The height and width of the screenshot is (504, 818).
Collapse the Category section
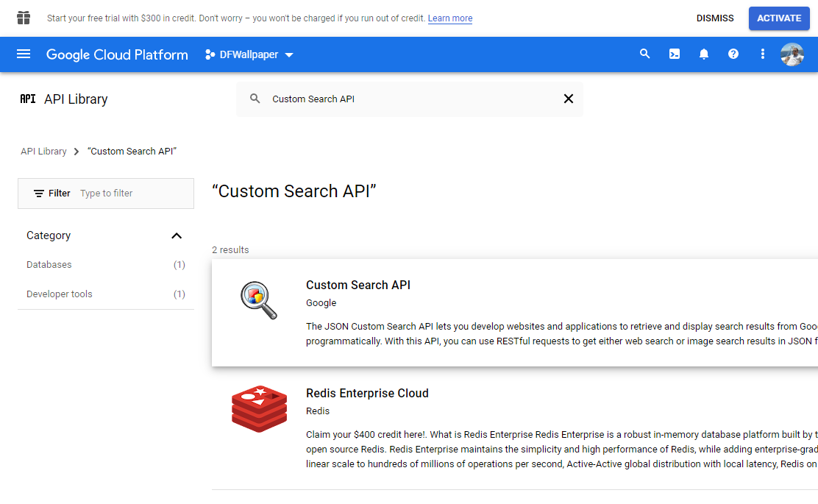coord(177,236)
